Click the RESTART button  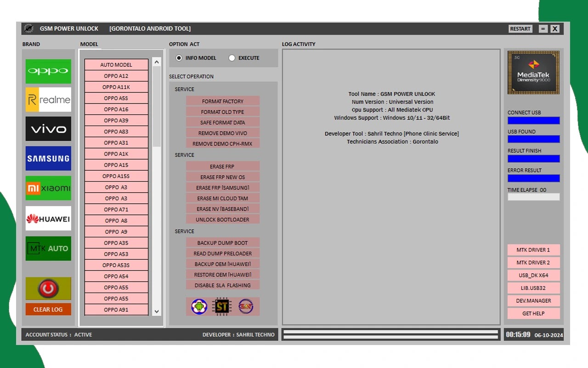[520, 29]
